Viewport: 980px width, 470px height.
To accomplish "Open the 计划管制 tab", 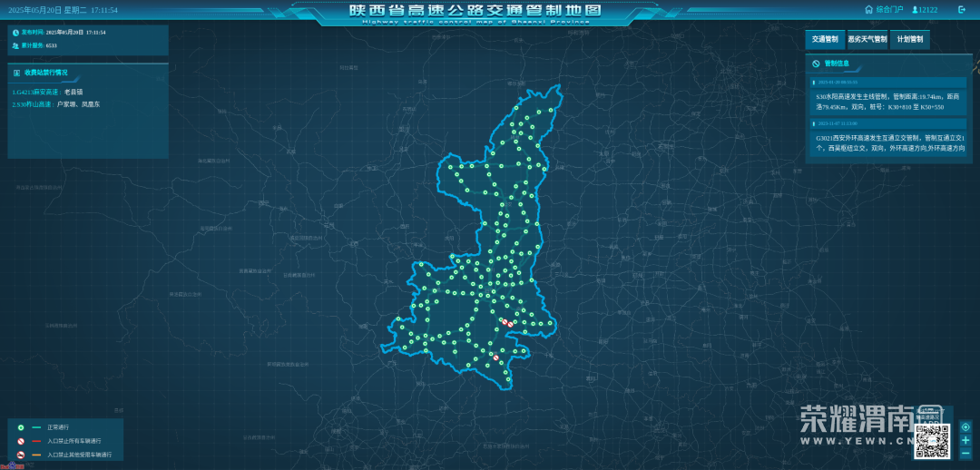I will point(909,40).
